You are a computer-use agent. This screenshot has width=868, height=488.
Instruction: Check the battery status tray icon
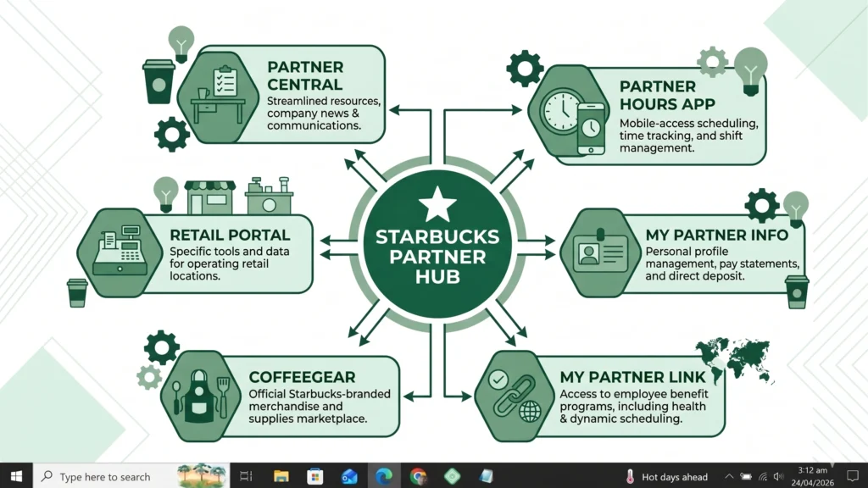click(746, 476)
